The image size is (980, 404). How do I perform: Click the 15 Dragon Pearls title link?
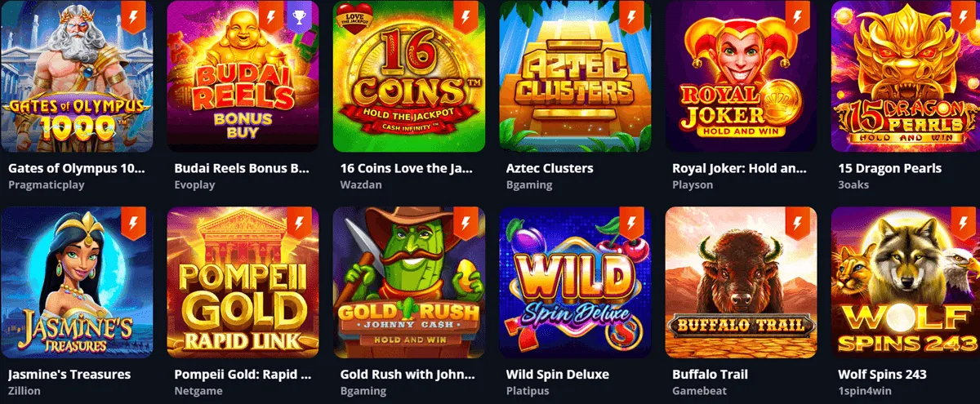click(889, 168)
